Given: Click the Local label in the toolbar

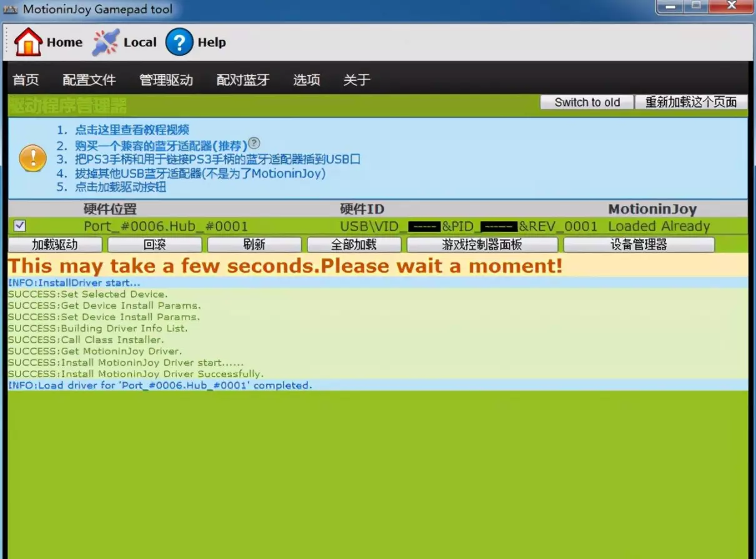Looking at the screenshot, I should tap(140, 43).
